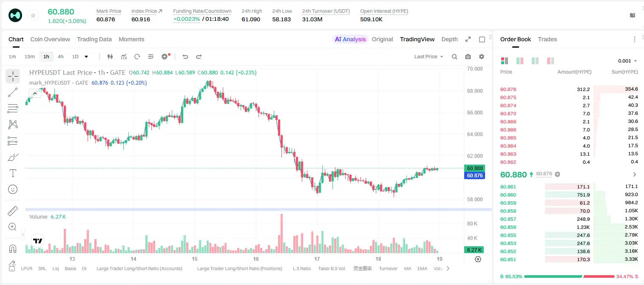This screenshot has width=644, height=285.
Task: Undo the last chart action
Action: tap(185, 57)
